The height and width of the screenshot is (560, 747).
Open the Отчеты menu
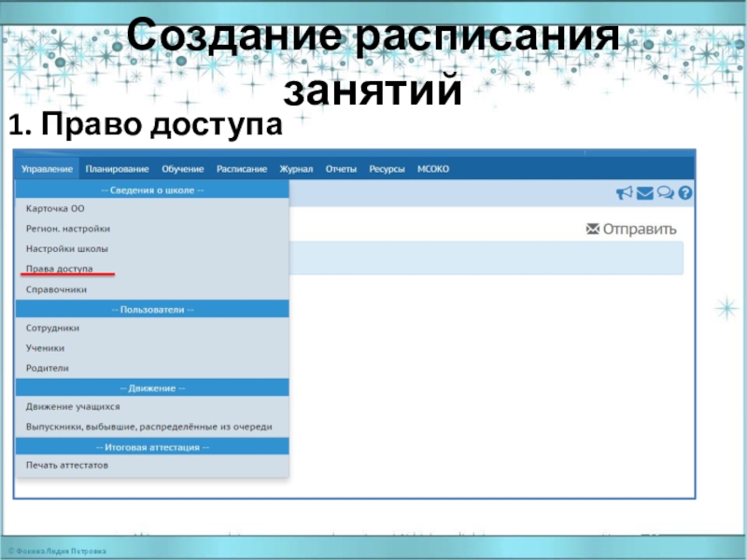pos(341,169)
